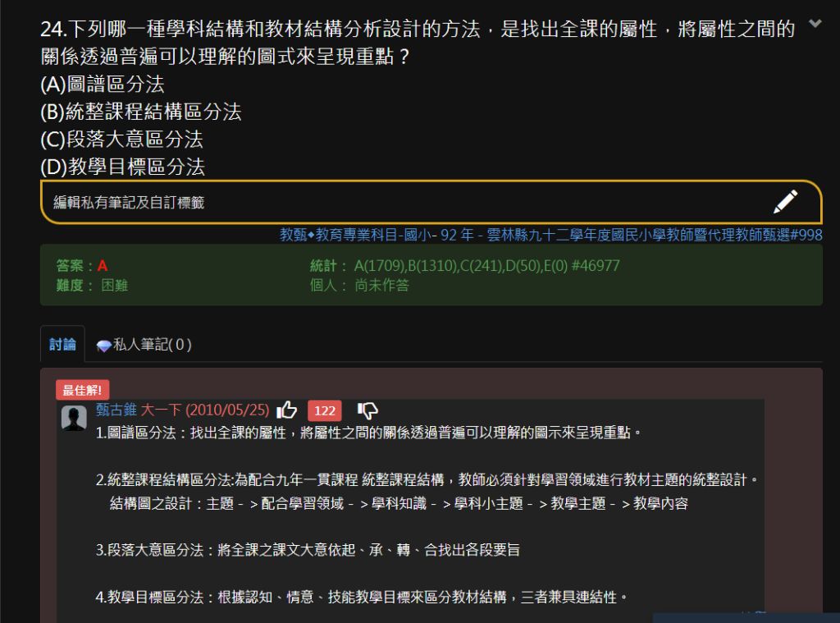Choose answer option (B) 統整課程結構區分法
The image size is (840, 623).
(141, 112)
